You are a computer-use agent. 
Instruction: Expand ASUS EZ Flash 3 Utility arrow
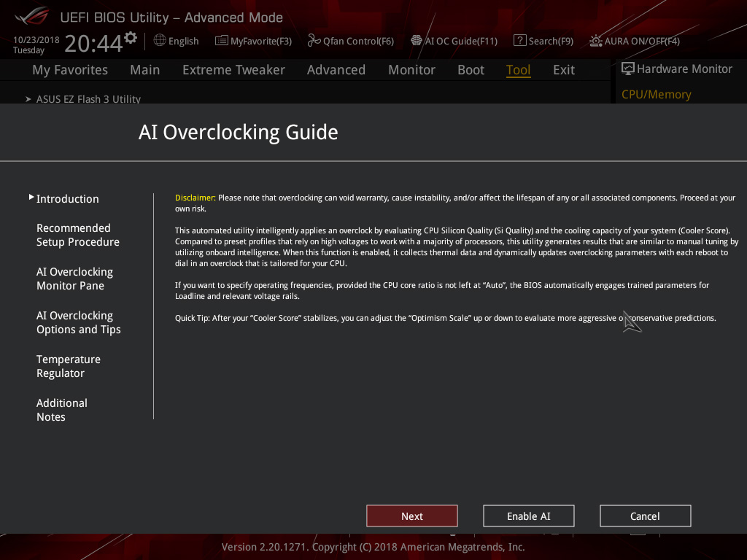pos(28,99)
